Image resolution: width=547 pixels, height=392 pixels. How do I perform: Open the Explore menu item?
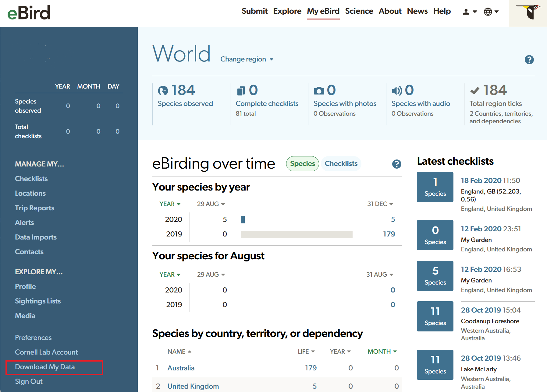287,11
